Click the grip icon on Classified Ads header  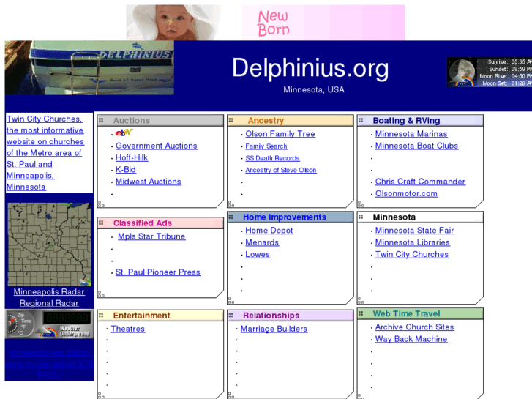point(101,223)
